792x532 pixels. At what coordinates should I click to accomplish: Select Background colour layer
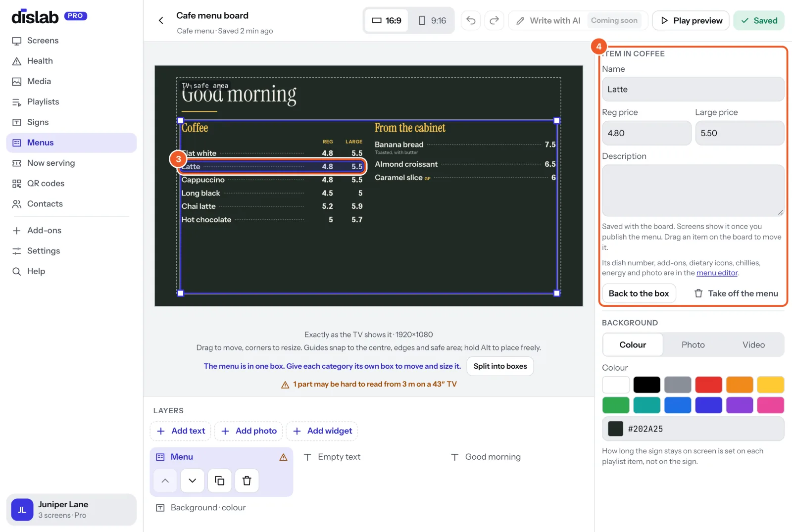point(221,508)
